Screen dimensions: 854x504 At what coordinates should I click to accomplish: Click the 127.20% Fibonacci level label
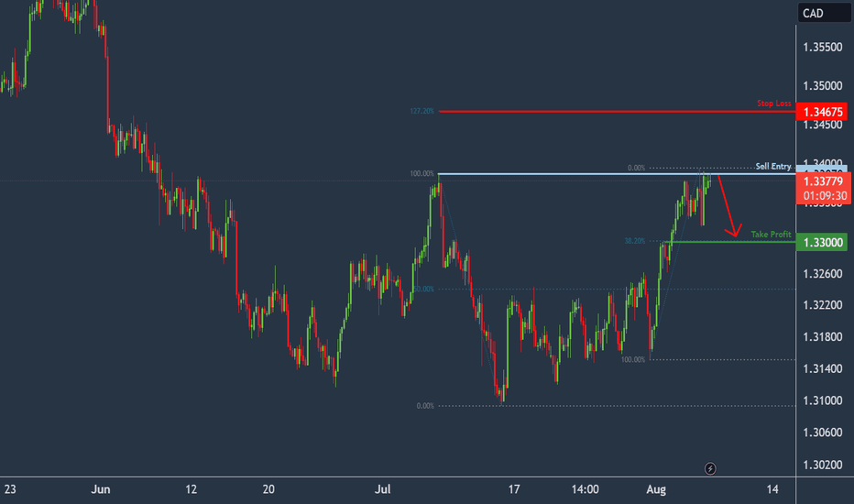pos(422,111)
